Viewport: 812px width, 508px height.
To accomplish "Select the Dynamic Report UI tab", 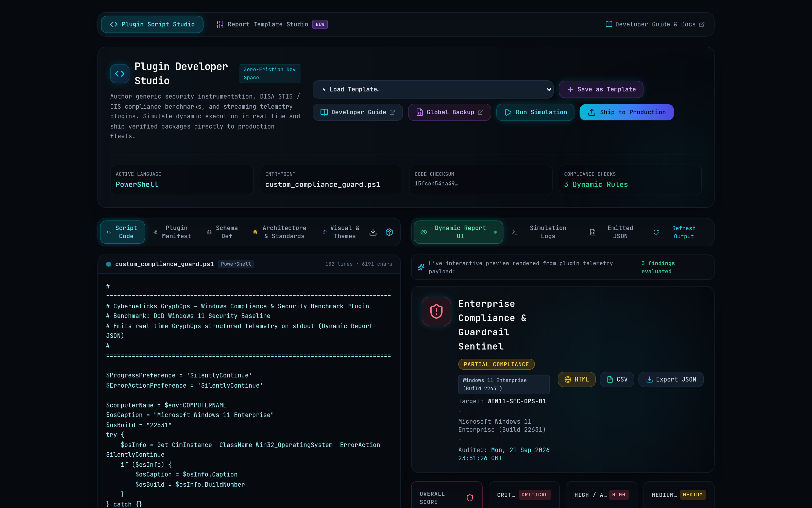I will click(x=458, y=232).
